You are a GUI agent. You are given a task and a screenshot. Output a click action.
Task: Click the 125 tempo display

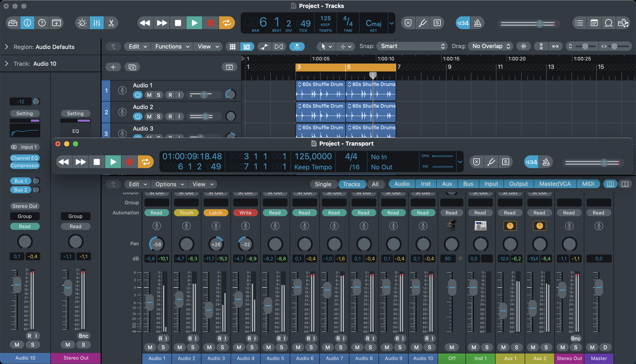coord(325,18)
